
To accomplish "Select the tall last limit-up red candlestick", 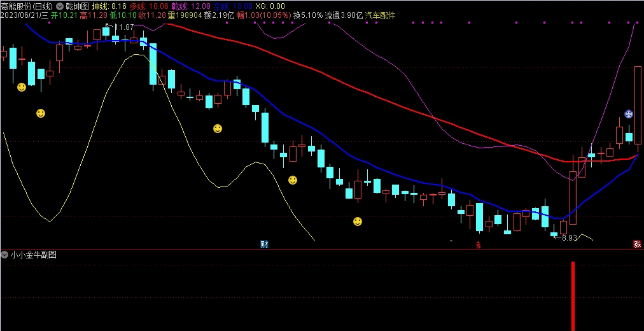I will [638, 105].
